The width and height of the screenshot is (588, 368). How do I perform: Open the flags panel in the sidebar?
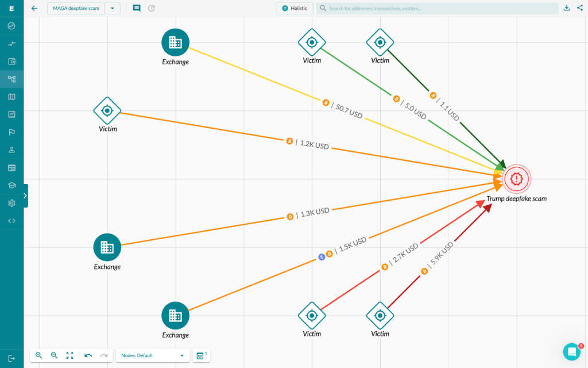(x=11, y=132)
